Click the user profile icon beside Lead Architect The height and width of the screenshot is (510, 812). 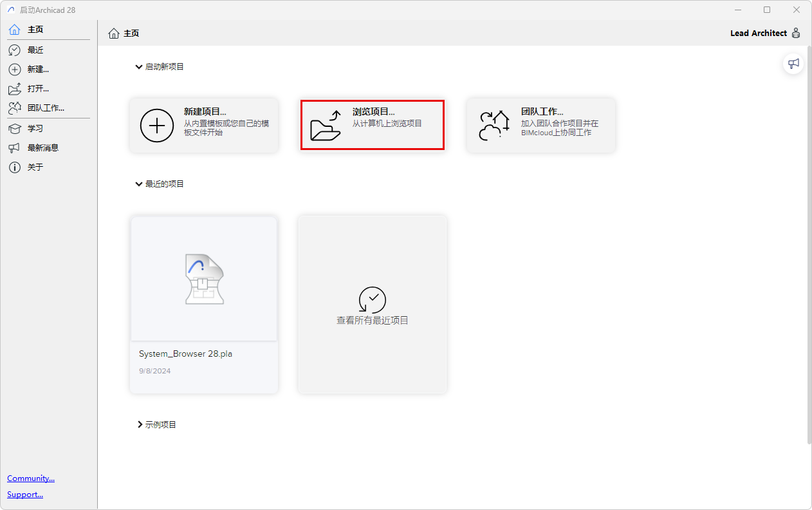click(x=796, y=33)
